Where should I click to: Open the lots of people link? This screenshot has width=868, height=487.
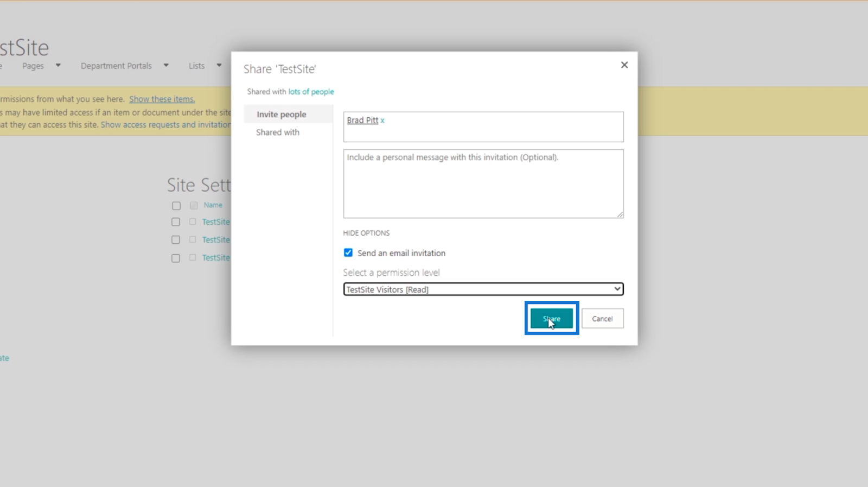(x=311, y=92)
